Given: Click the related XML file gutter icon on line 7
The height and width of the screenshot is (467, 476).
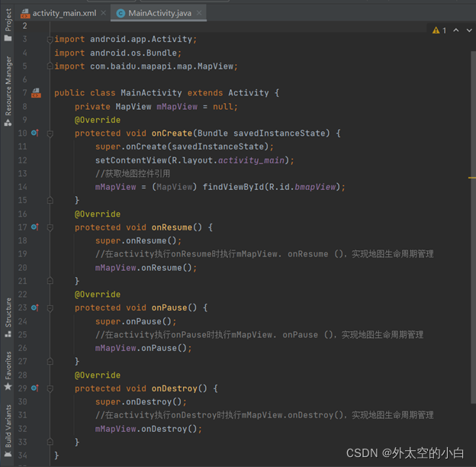Looking at the screenshot, I should [36, 93].
